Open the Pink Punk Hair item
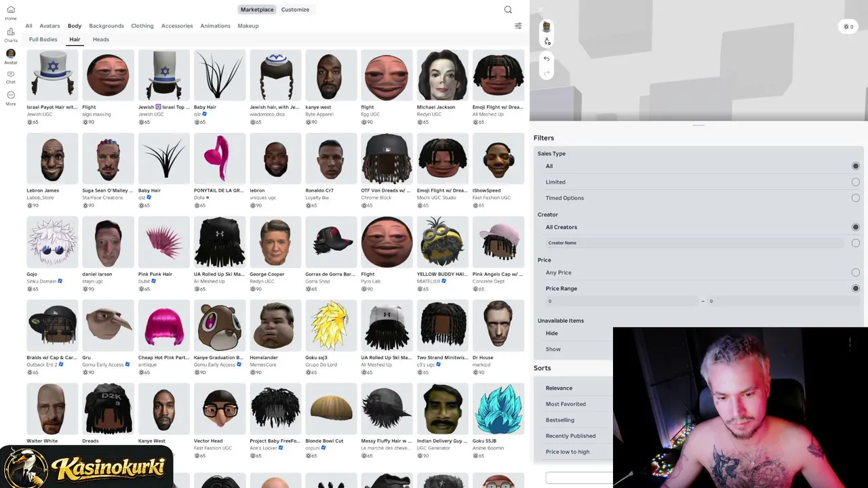868x488 pixels. tap(163, 254)
